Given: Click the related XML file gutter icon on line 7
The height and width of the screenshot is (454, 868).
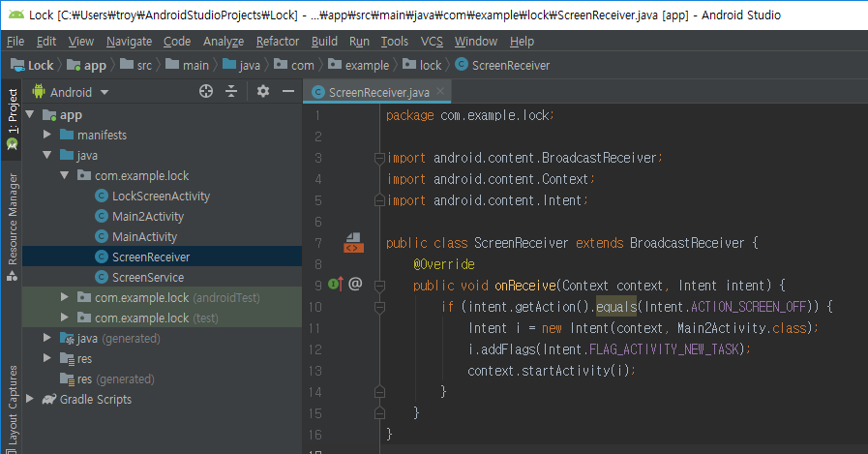Looking at the screenshot, I should point(354,243).
